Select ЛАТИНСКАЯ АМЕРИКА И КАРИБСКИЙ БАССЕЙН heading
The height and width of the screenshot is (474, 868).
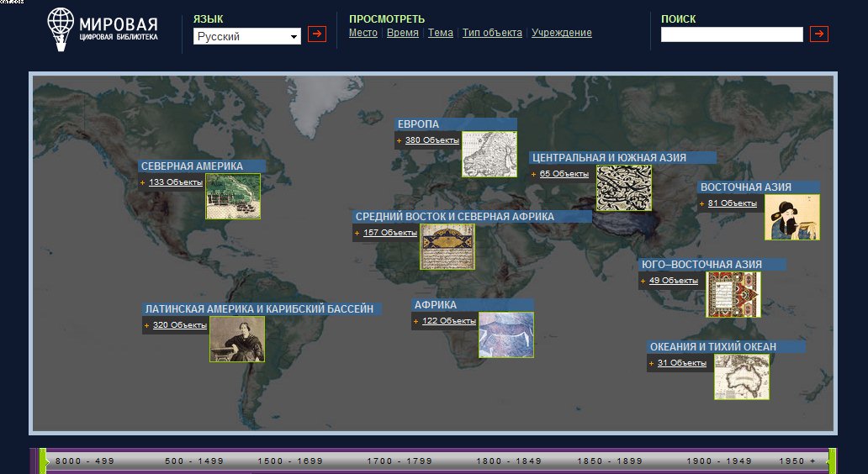(259, 309)
